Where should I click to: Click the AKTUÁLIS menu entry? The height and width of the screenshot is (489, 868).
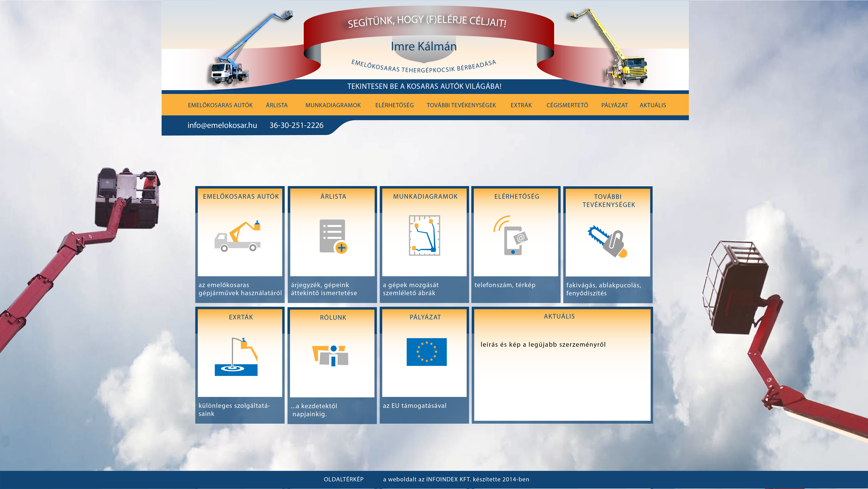coord(653,105)
